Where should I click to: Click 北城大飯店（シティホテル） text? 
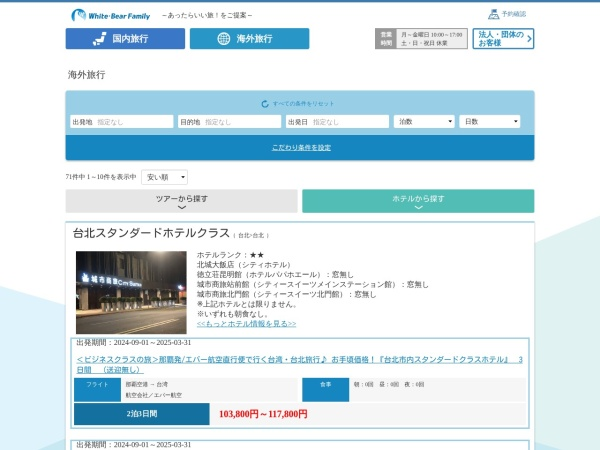tap(244, 265)
